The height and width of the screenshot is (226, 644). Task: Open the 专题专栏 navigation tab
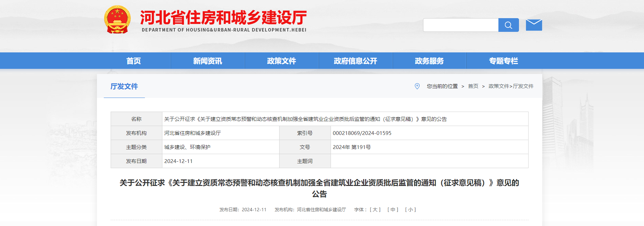[x=503, y=61]
